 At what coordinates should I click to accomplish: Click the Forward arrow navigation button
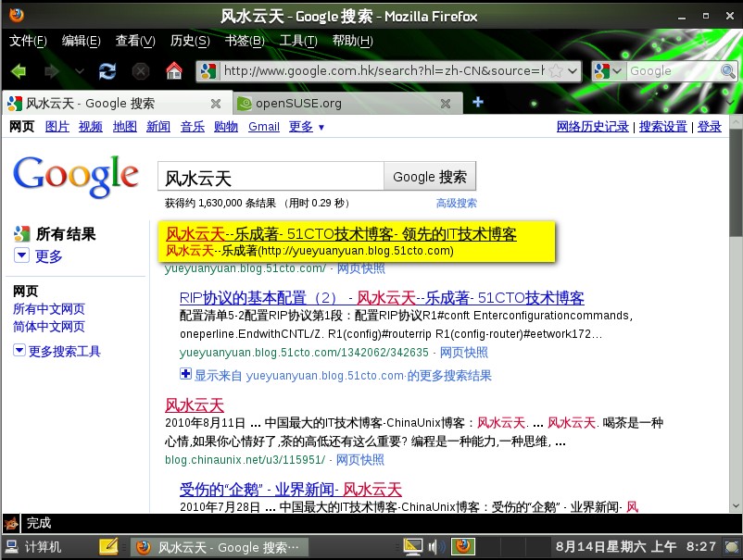tap(51, 71)
